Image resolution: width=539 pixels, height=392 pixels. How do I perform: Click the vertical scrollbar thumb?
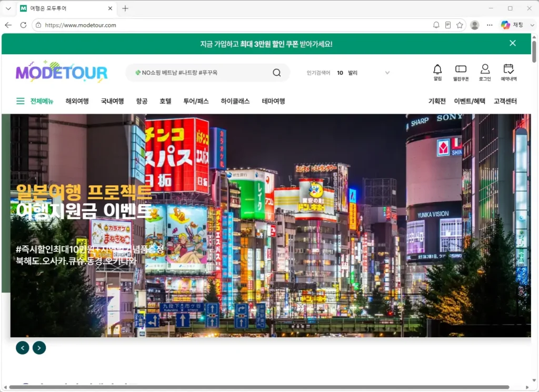point(534,52)
